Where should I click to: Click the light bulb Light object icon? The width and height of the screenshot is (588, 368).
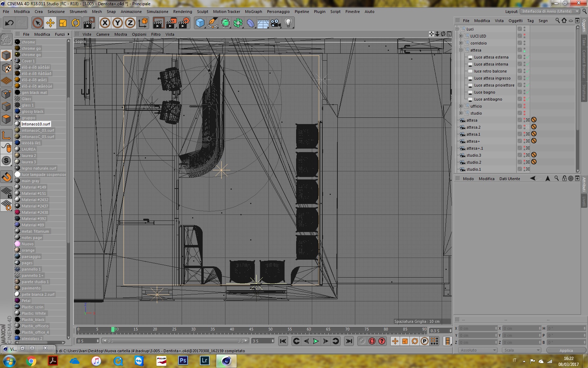tap(288, 23)
